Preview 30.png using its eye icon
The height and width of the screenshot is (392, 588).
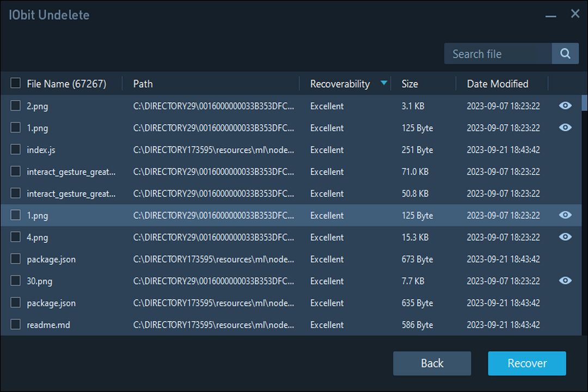pos(565,281)
